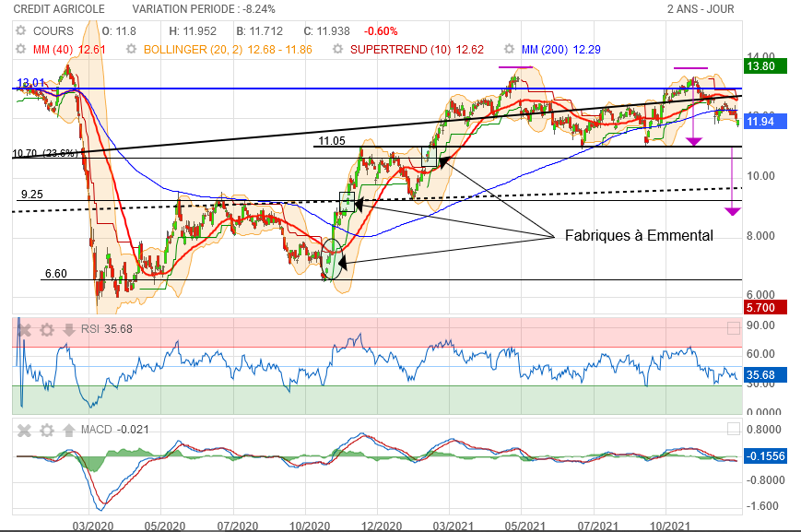Select the MM (200) 12.29 indicator label
The height and width of the screenshot is (532, 801).
(561, 50)
